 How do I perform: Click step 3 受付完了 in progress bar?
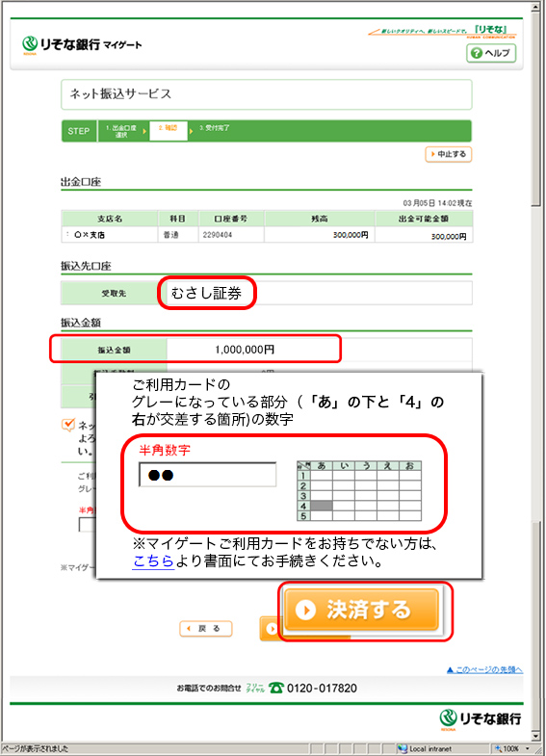pos(215,128)
